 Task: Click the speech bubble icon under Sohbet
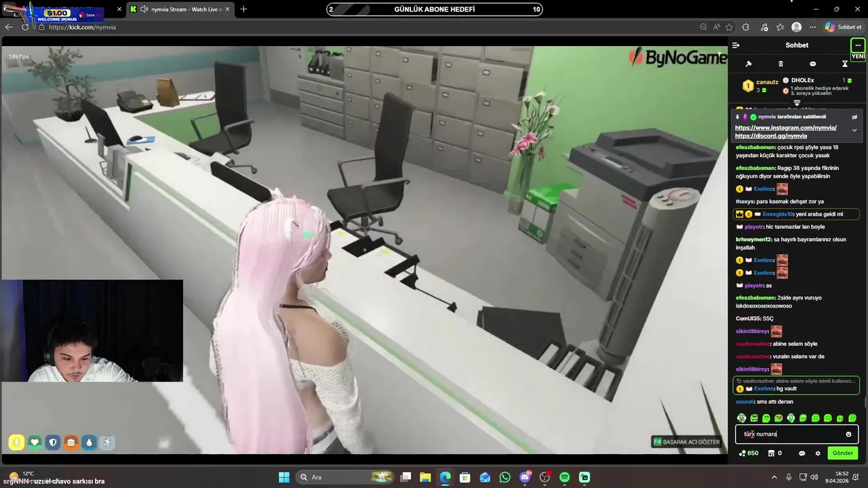(x=812, y=64)
